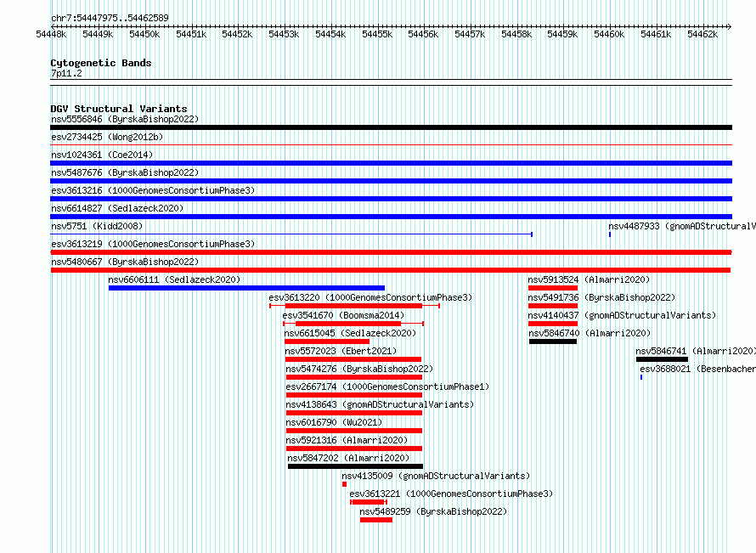Select the thin blue nsv5751 variant line
This screenshot has width=756, height=553.
pos(291,234)
